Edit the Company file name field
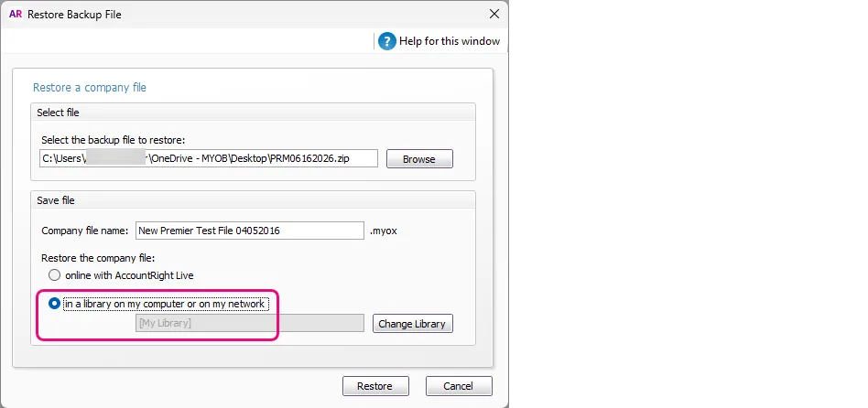Screen dimensions: 868x408 250,231
